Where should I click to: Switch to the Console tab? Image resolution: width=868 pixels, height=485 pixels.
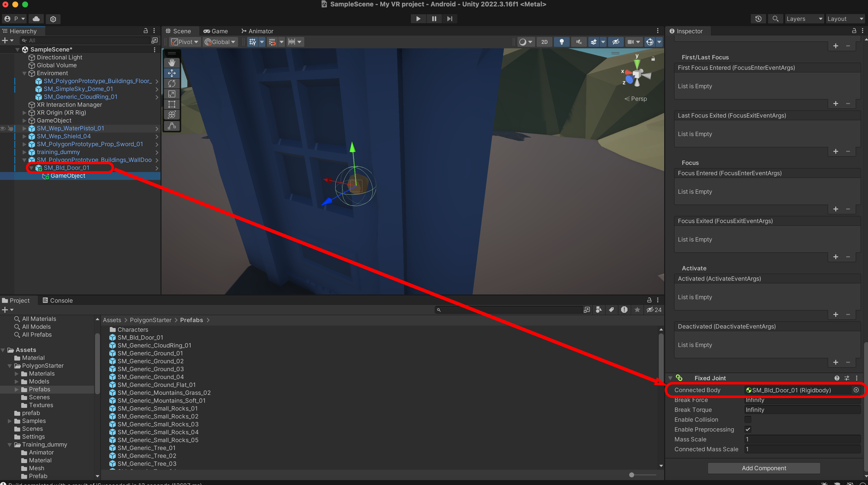(x=57, y=300)
